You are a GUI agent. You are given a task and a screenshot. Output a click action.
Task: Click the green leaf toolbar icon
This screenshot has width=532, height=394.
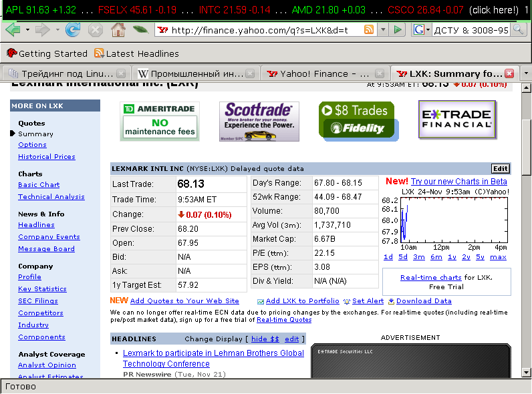coord(140,30)
